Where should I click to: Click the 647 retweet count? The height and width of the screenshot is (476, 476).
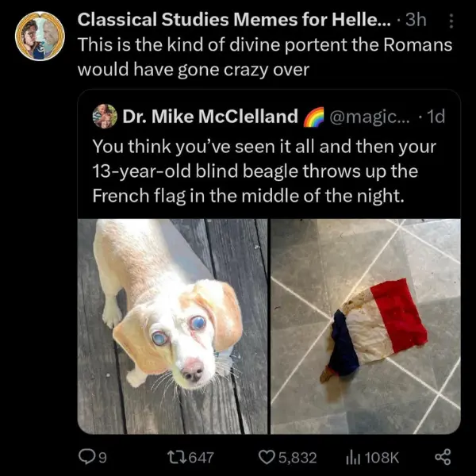[202, 457]
